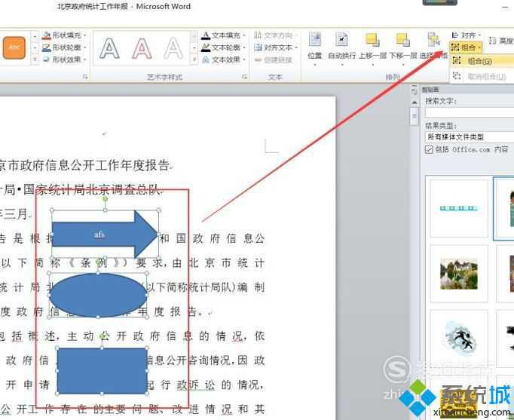The height and width of the screenshot is (420, 514).
Task: Choose 组合(G) from the group menu
Action: pyautogui.click(x=482, y=61)
